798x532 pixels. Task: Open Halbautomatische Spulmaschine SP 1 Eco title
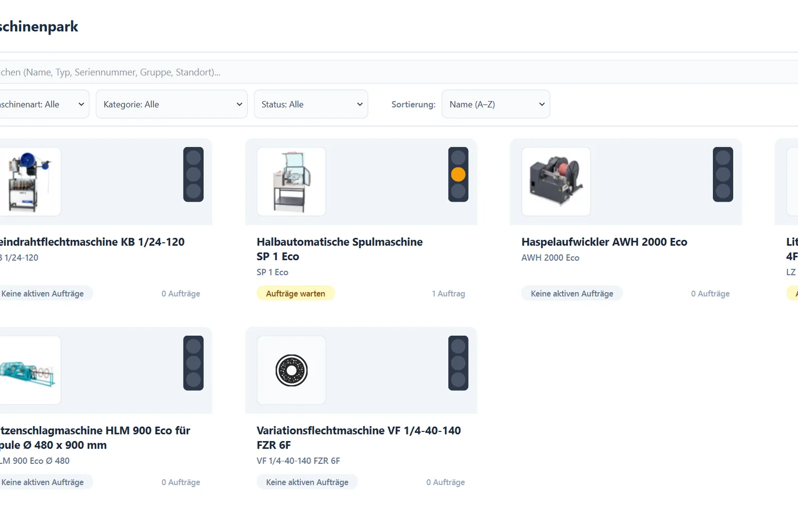pyautogui.click(x=340, y=249)
